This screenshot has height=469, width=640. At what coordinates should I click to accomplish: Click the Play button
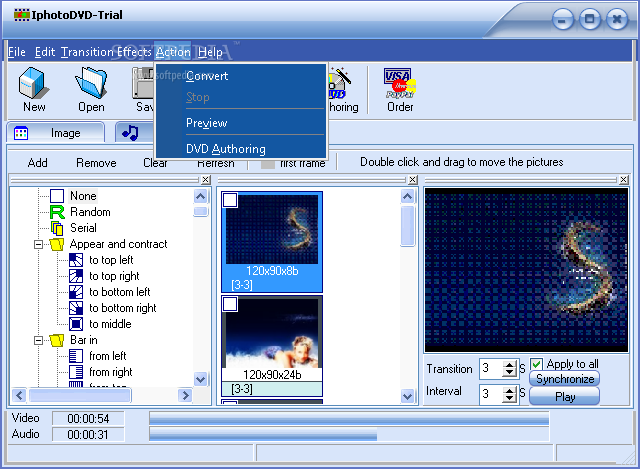[565, 396]
